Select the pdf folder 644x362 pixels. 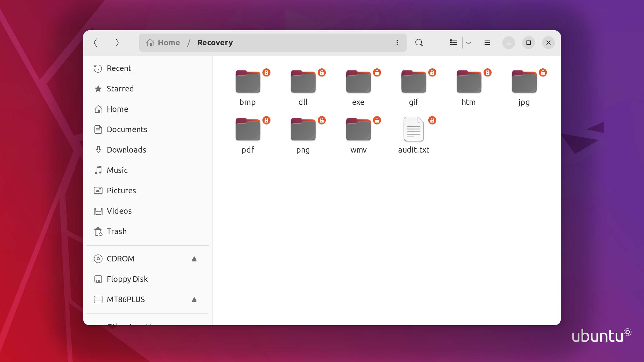tap(248, 135)
